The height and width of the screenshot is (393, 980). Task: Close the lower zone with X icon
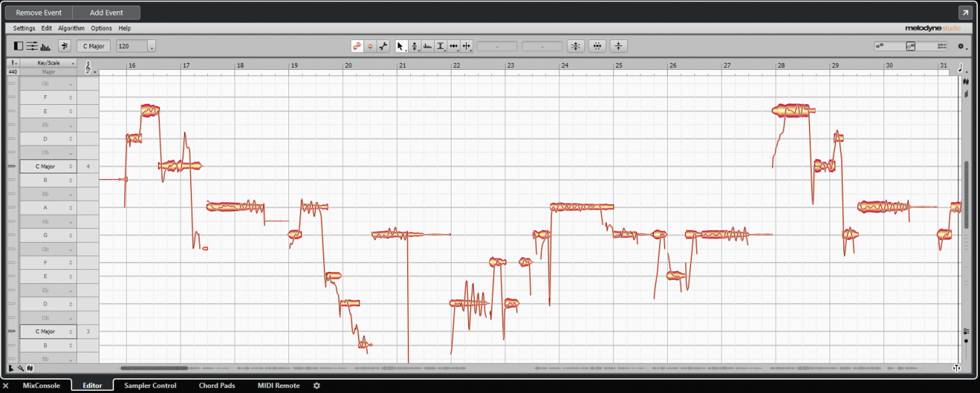click(x=6, y=385)
